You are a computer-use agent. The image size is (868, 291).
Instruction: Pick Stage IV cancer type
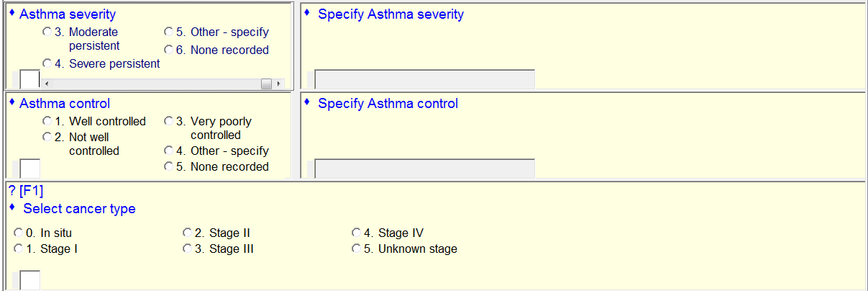356,233
